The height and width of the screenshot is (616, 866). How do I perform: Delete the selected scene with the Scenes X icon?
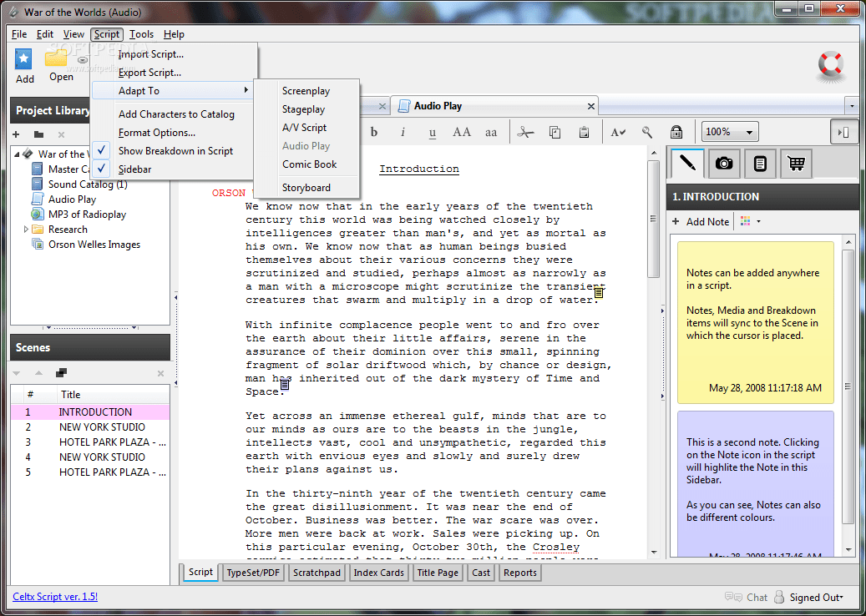tap(160, 374)
